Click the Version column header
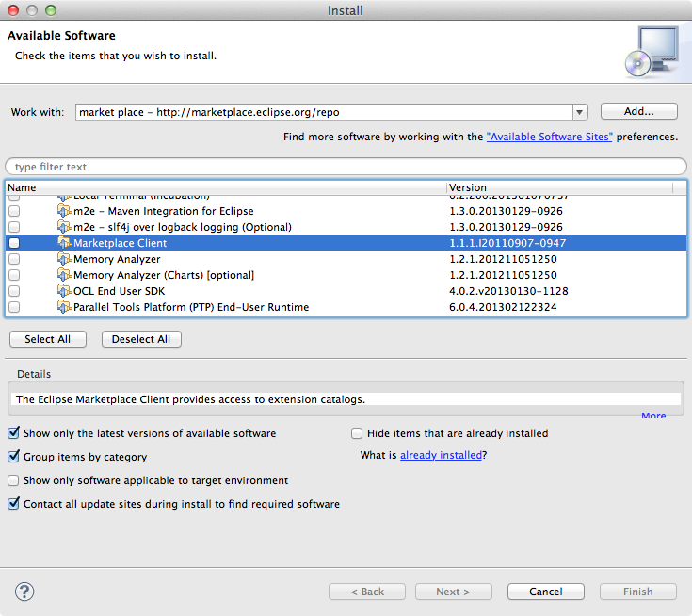 [x=559, y=187]
